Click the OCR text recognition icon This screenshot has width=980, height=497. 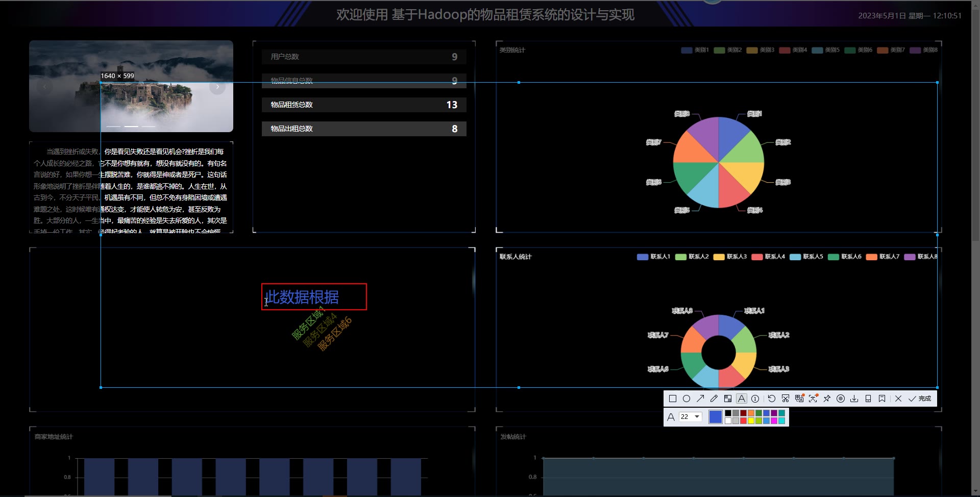pyautogui.click(x=813, y=399)
